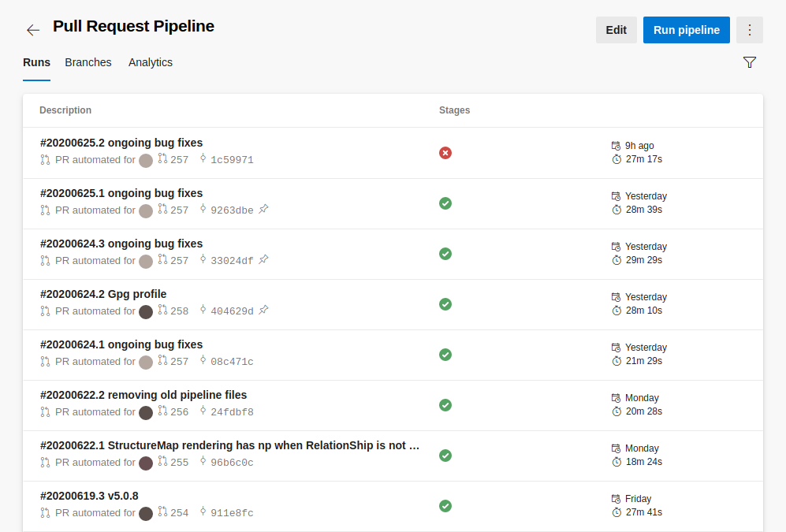786x532 pixels.
Task: Open run #20200624.1 ongoing bug fixes
Action: coord(121,344)
